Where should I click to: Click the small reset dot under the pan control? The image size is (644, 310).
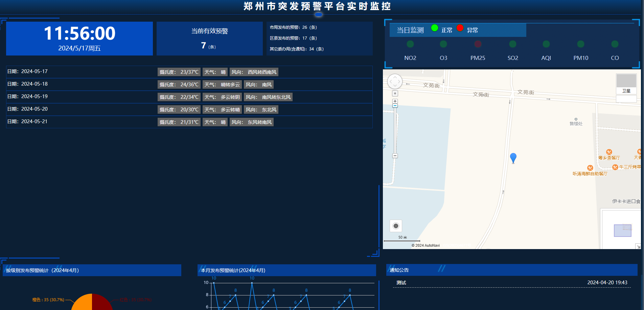coord(395,93)
